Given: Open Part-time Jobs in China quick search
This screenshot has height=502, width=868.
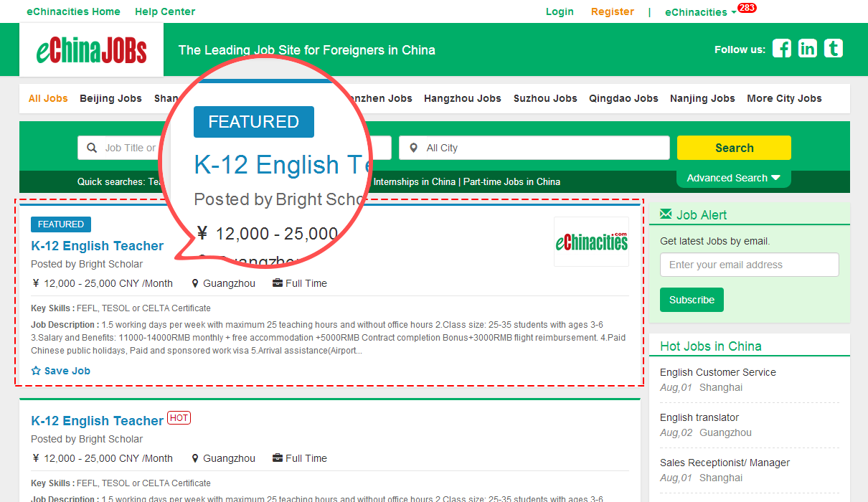Looking at the screenshot, I should (512, 181).
